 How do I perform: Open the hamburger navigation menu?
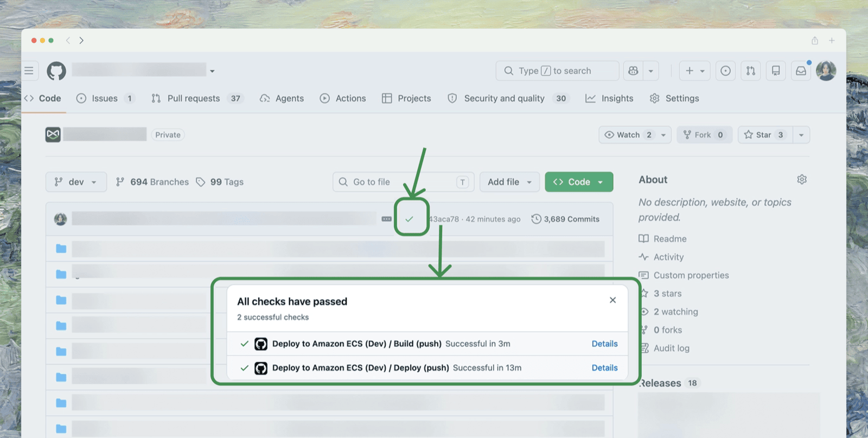29,71
